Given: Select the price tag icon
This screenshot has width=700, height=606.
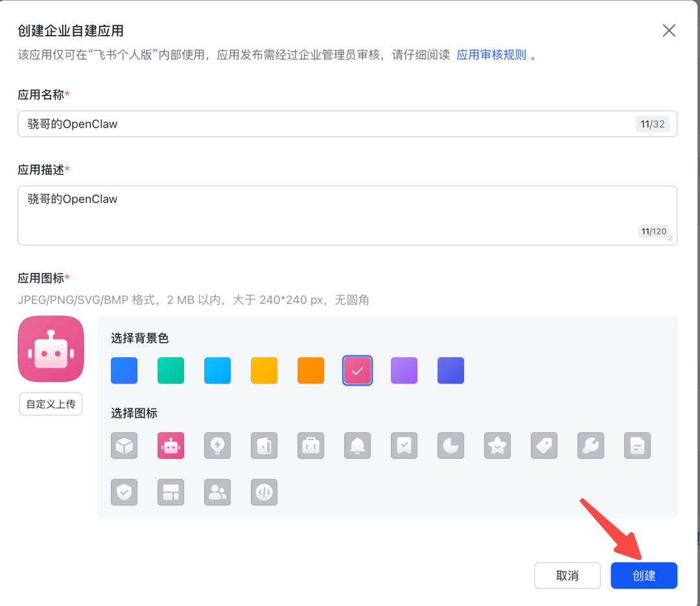Looking at the screenshot, I should click(x=544, y=445).
